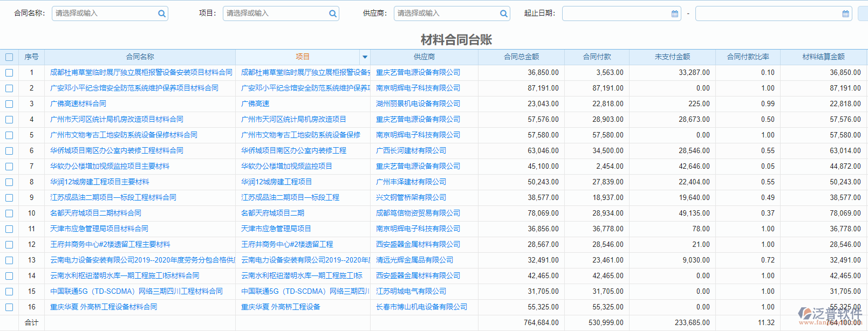Check the row 5 checkbox

pos(9,135)
